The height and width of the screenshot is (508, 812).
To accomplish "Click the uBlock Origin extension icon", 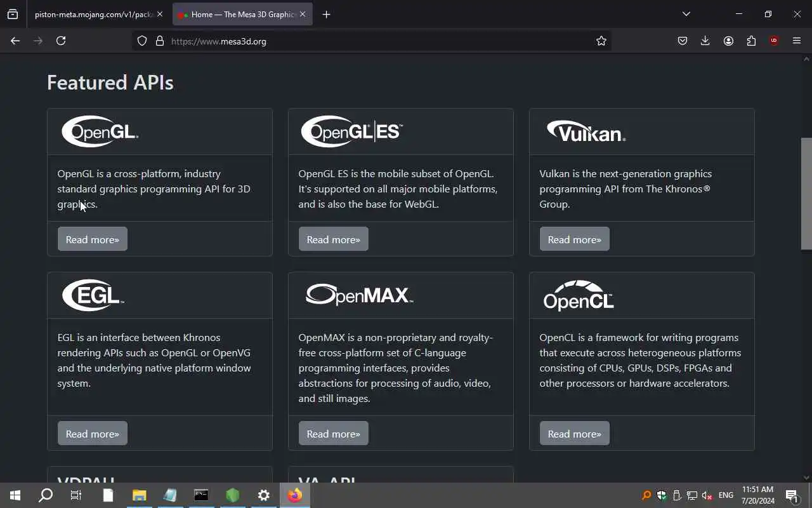I will 774,41.
